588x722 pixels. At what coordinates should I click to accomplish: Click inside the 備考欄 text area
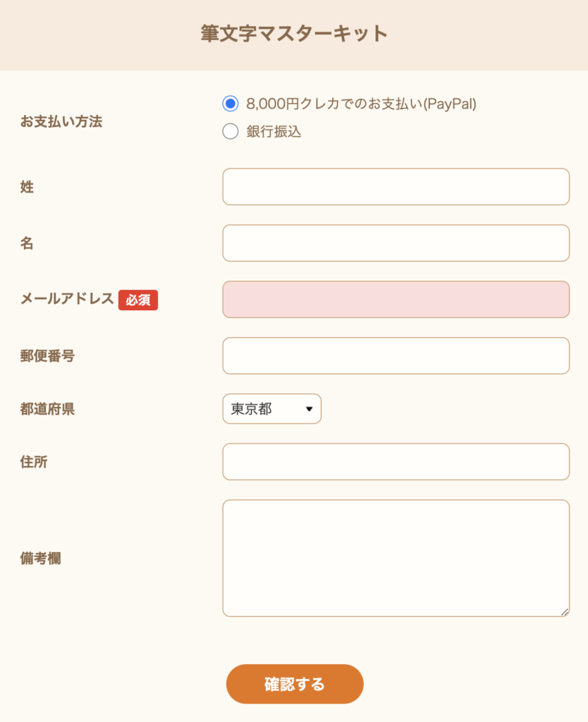[x=396, y=558]
